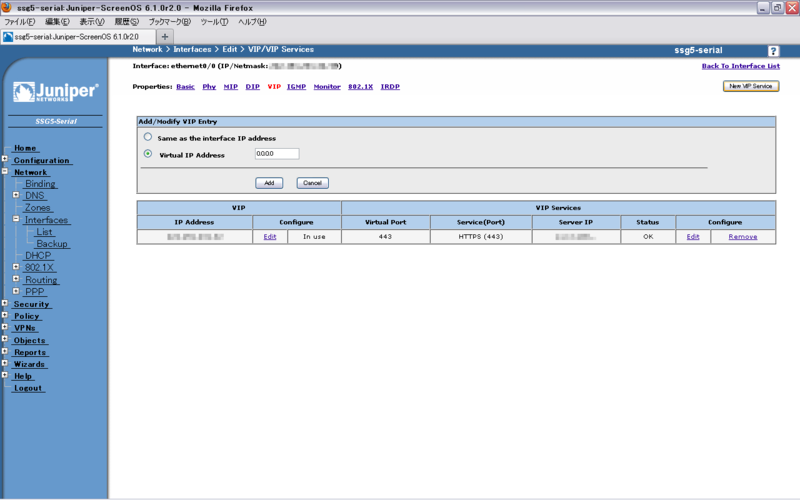The image size is (800, 500).
Task: Open the ツール menu
Action: coord(214,22)
